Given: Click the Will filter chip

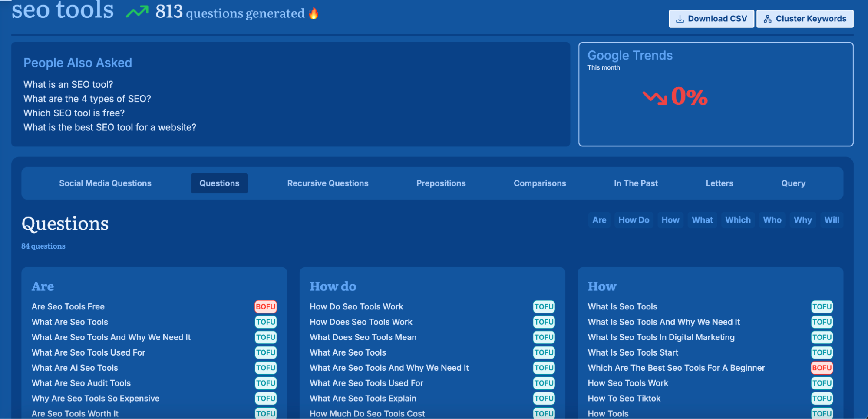Looking at the screenshot, I should pos(832,220).
